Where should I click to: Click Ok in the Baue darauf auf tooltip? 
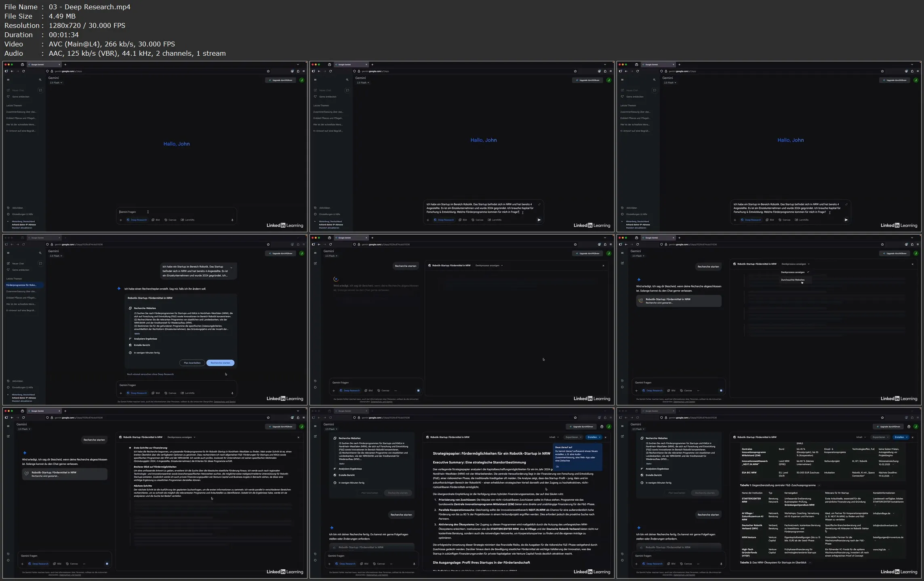557,466
